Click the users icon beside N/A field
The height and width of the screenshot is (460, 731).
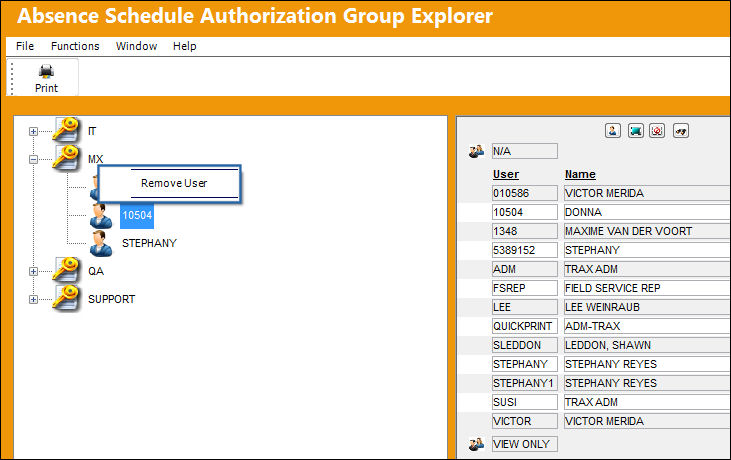[476, 151]
